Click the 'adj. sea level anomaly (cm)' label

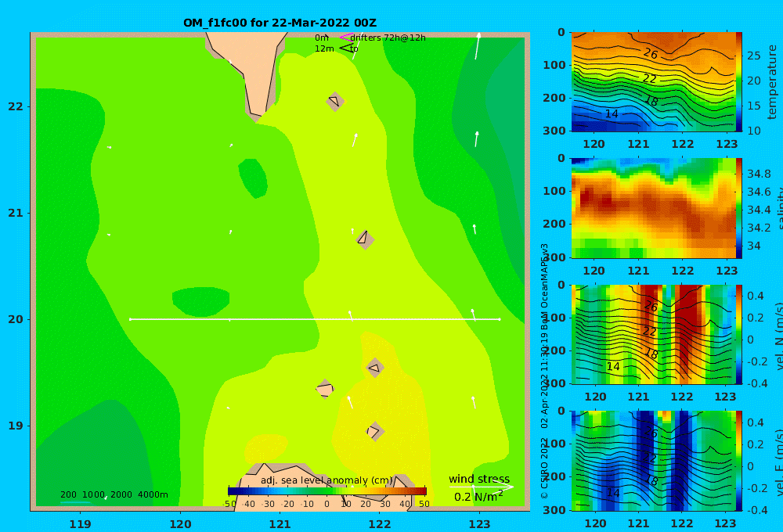tap(327, 480)
